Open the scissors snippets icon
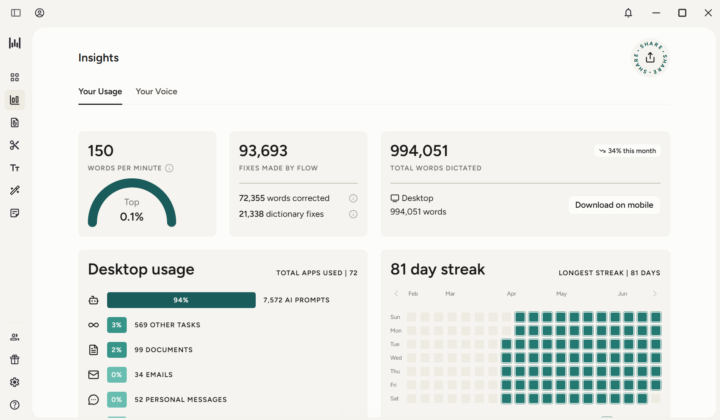 [x=15, y=145]
